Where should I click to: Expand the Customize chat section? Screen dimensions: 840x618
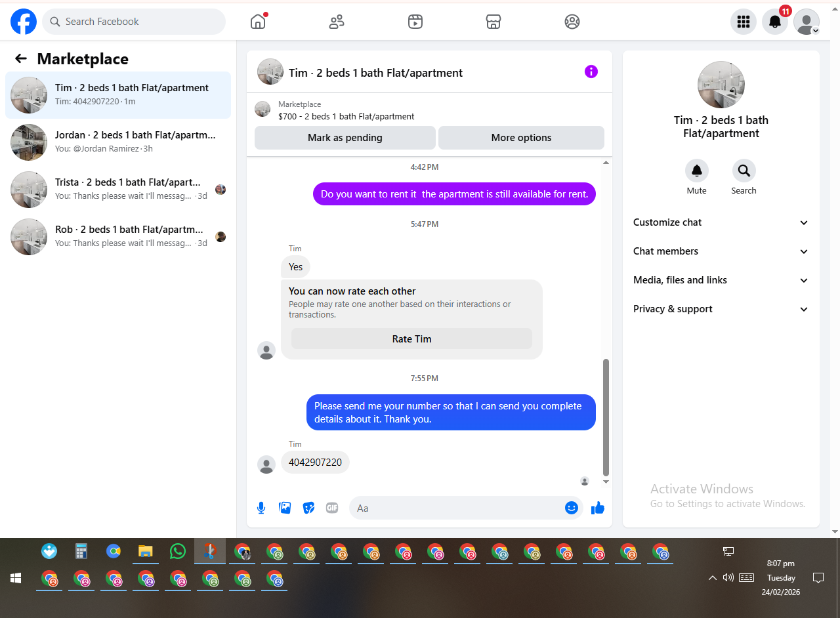pos(721,222)
